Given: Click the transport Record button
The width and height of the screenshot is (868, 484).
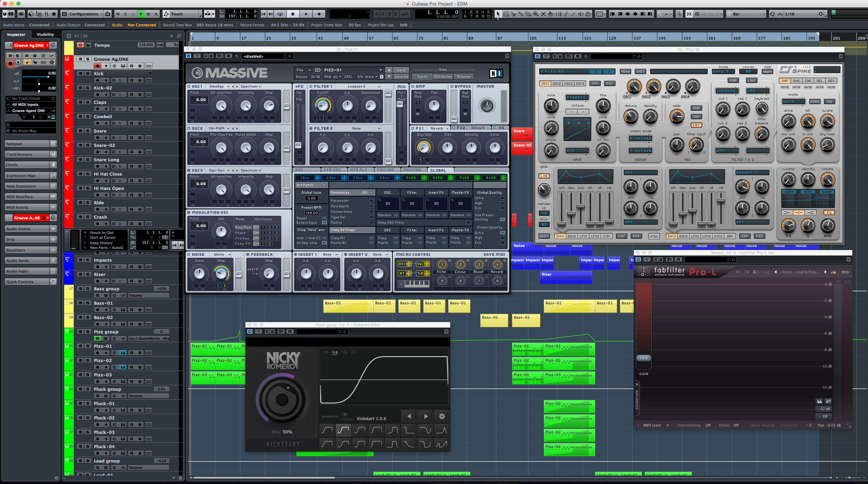Looking at the screenshot, I should [x=319, y=14].
